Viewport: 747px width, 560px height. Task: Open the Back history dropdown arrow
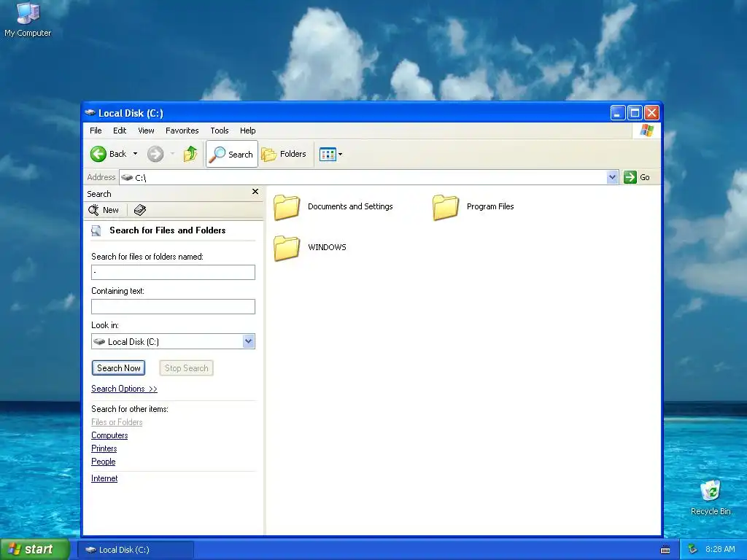[x=135, y=154]
